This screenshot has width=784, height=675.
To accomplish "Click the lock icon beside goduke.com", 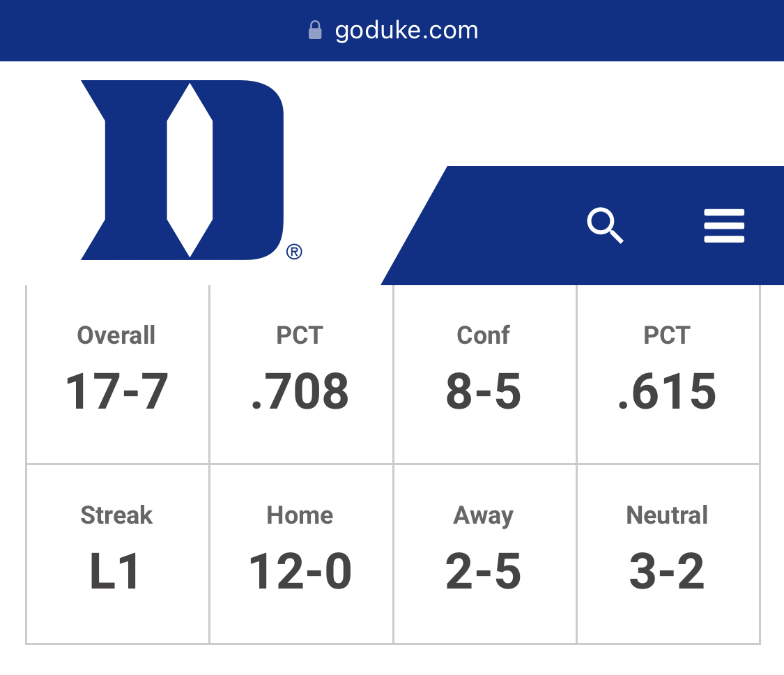I will pos(315,30).
